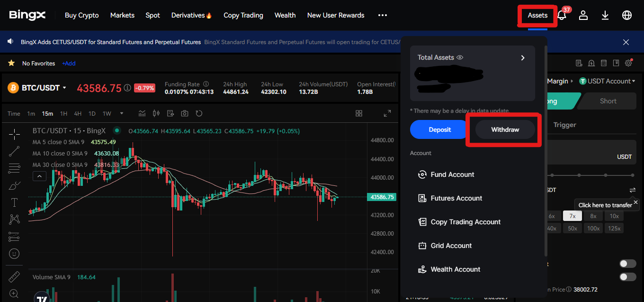This screenshot has height=302, width=644.
Task: Select the crosshair cursor tool
Action: (x=14, y=134)
